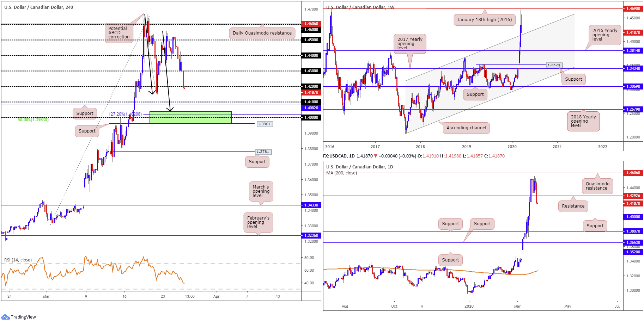Click the 'February's opening level' callout

[x=258, y=222]
